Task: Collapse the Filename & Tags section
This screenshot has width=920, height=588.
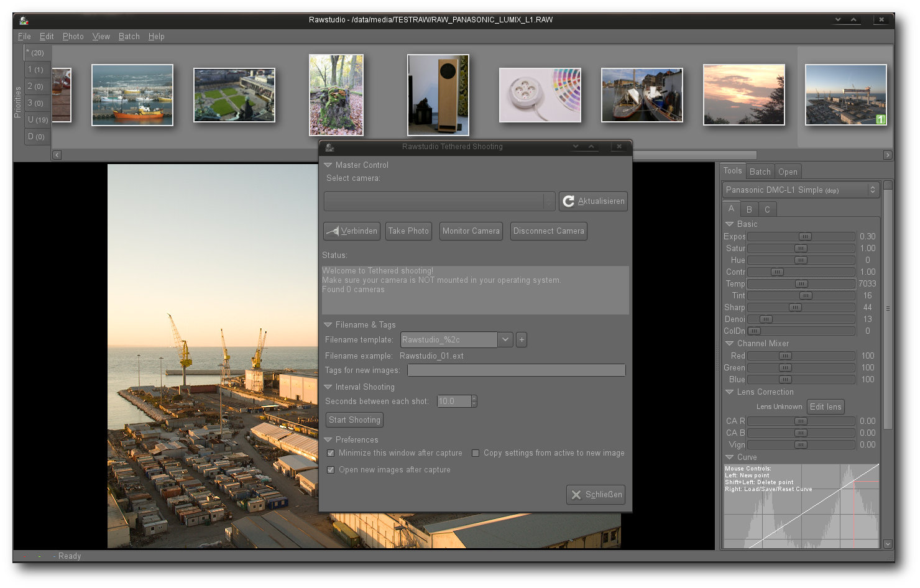Action: (x=328, y=325)
